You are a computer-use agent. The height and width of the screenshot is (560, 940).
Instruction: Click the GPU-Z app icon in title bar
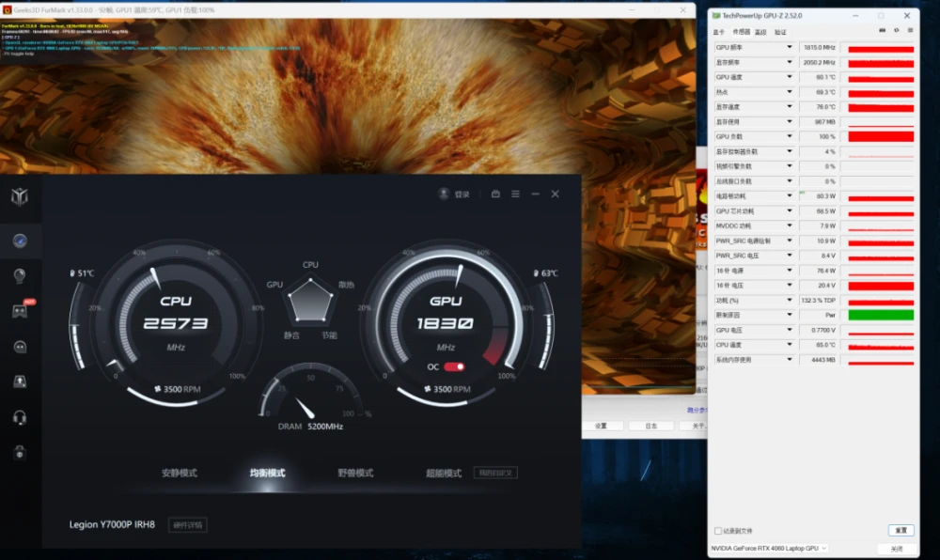715,16
